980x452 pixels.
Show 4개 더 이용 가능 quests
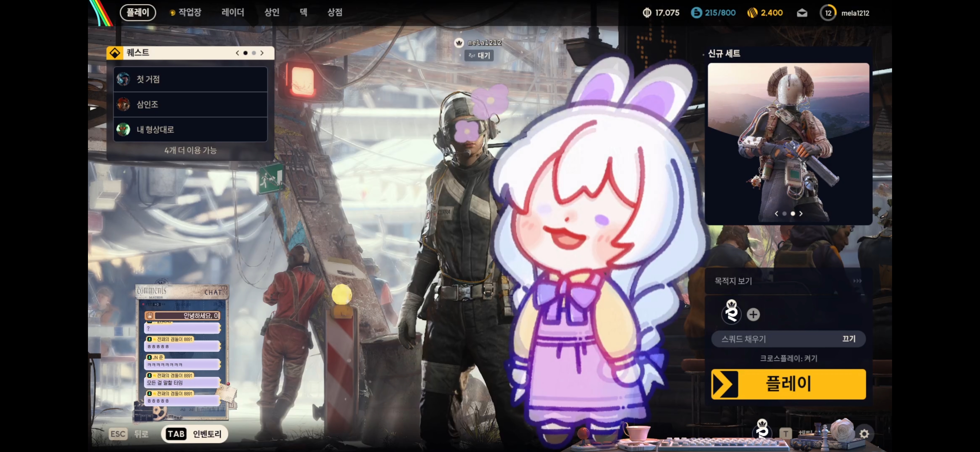[x=190, y=150]
